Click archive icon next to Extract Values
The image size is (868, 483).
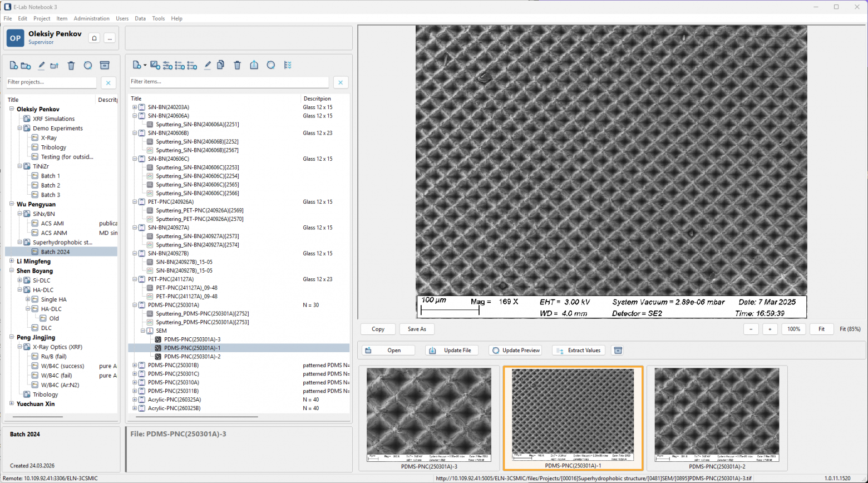[x=618, y=350]
